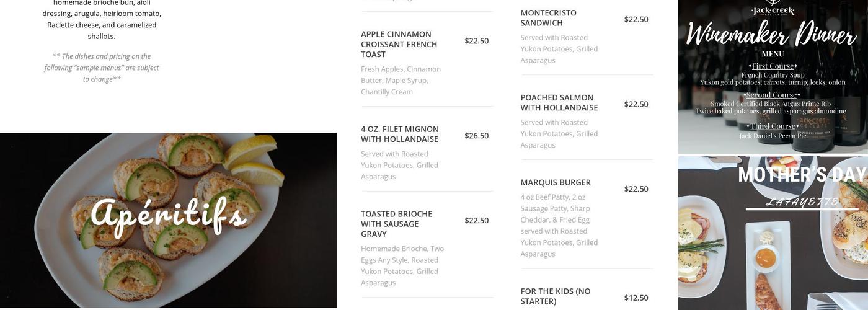Click the Apéritifs banner image

[168, 220]
